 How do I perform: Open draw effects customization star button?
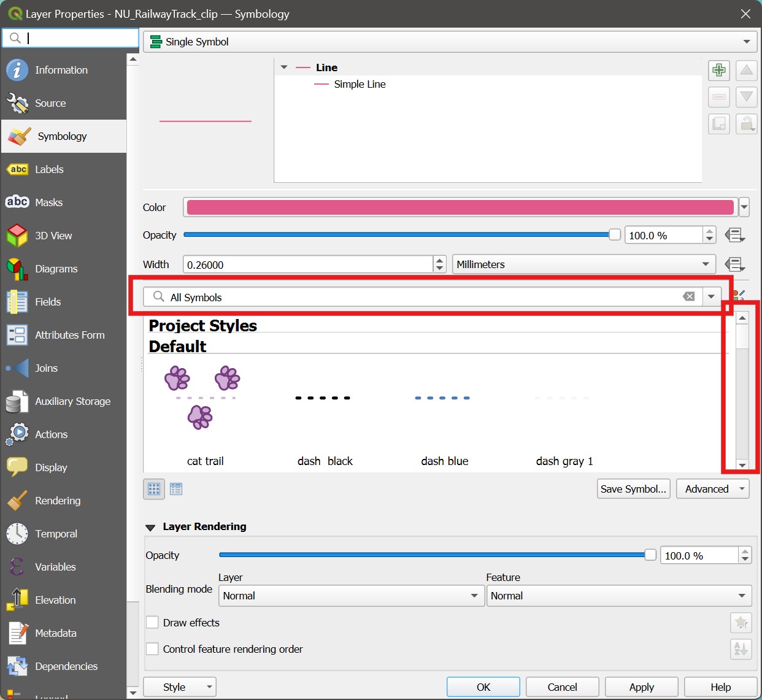pyautogui.click(x=741, y=623)
